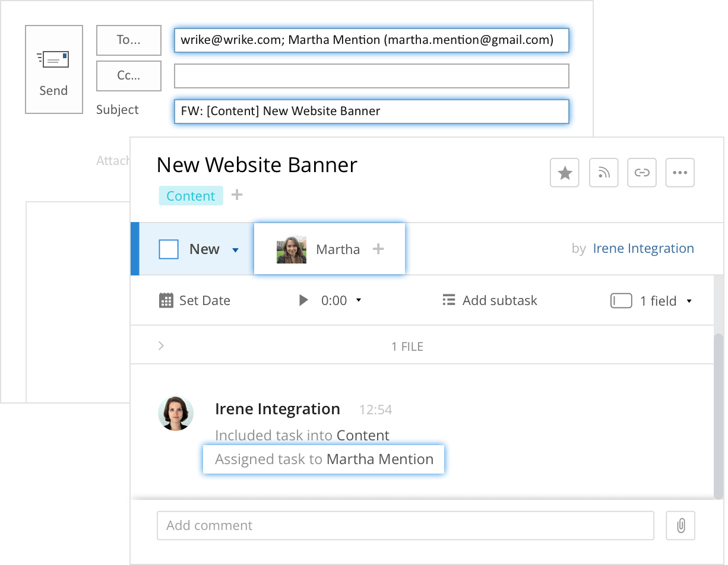Click the Add subtask list icon

pyautogui.click(x=449, y=300)
